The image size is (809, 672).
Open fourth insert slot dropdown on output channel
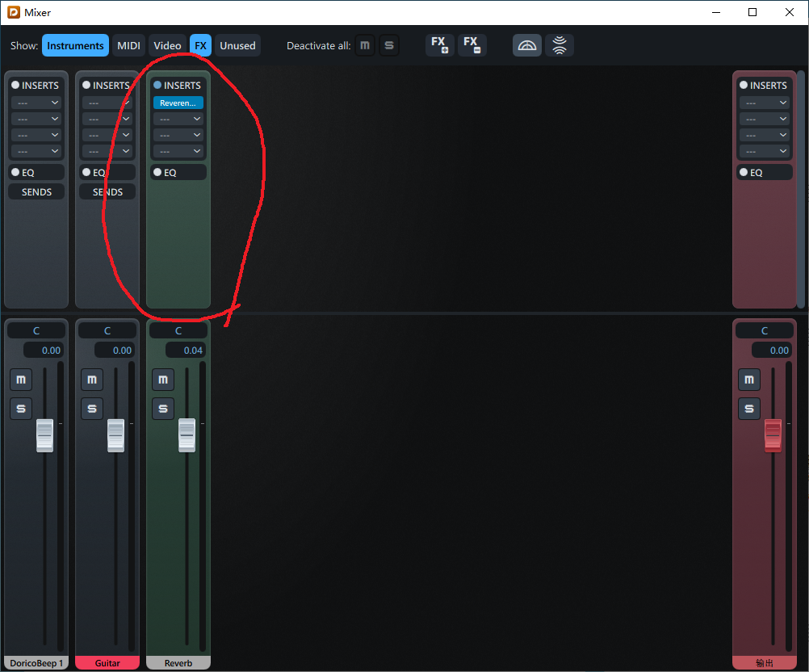click(764, 151)
